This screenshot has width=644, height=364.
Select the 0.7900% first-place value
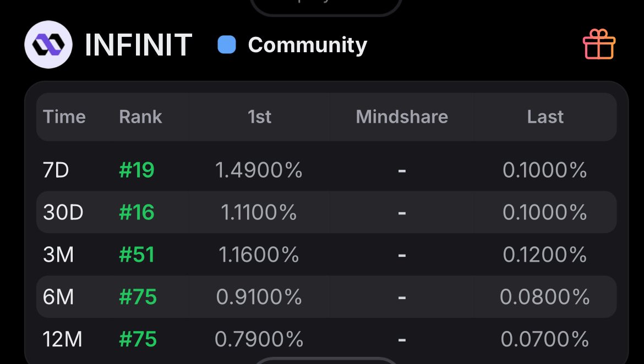tap(259, 339)
